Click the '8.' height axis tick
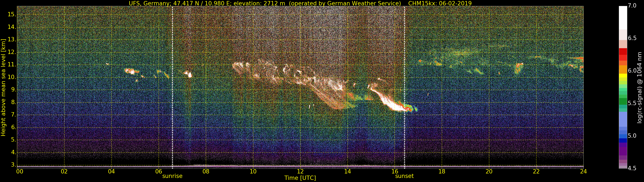This screenshot has width=644, height=182. point(13,102)
